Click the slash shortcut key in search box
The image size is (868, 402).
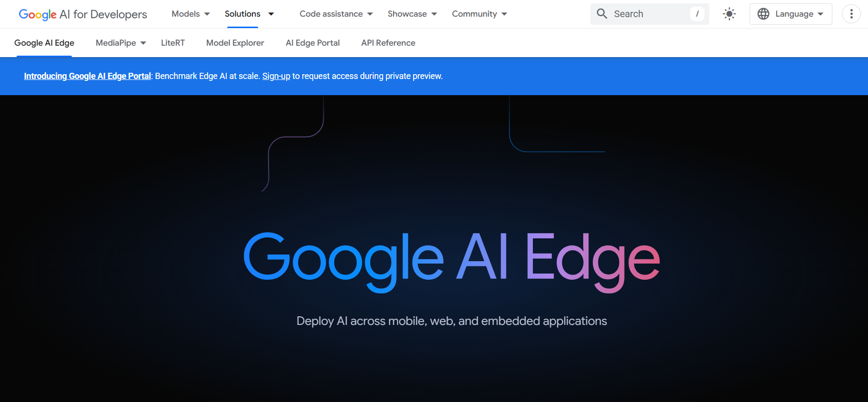pos(697,14)
